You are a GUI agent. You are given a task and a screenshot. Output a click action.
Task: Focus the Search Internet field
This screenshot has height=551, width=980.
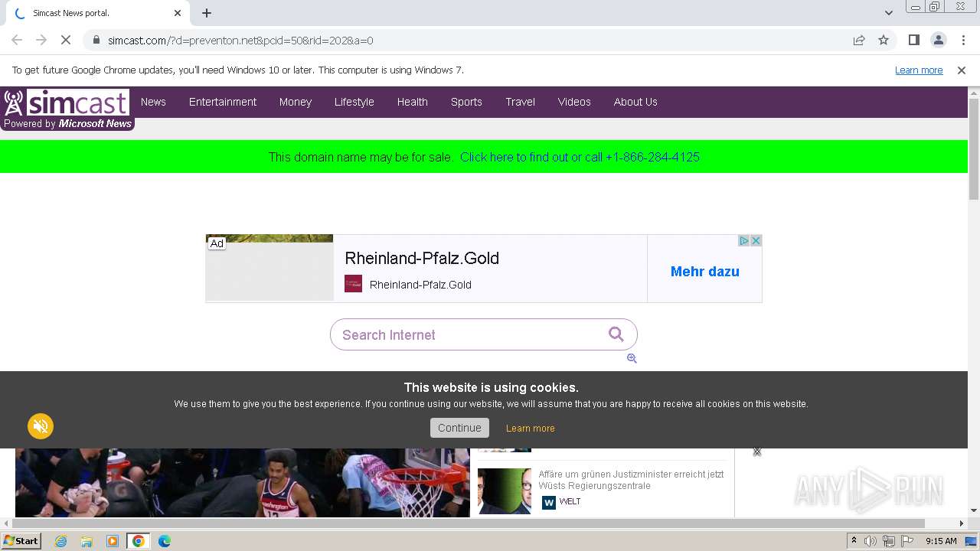[484, 334]
